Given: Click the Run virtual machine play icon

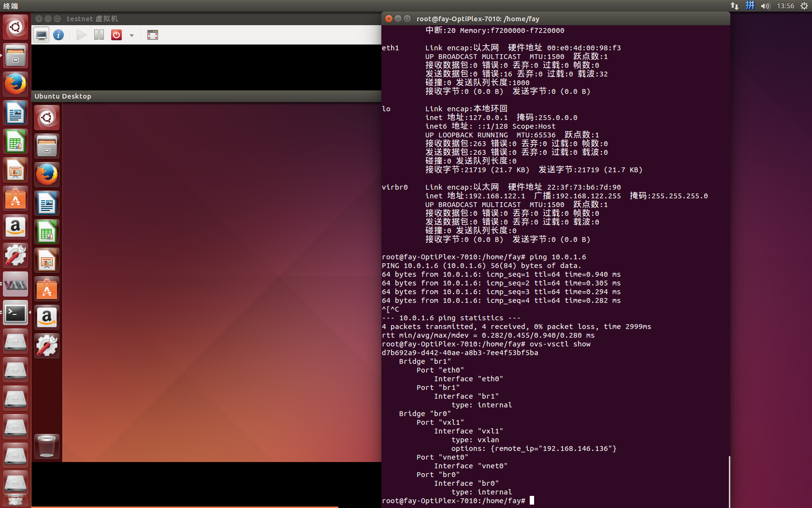Looking at the screenshot, I should coord(82,35).
